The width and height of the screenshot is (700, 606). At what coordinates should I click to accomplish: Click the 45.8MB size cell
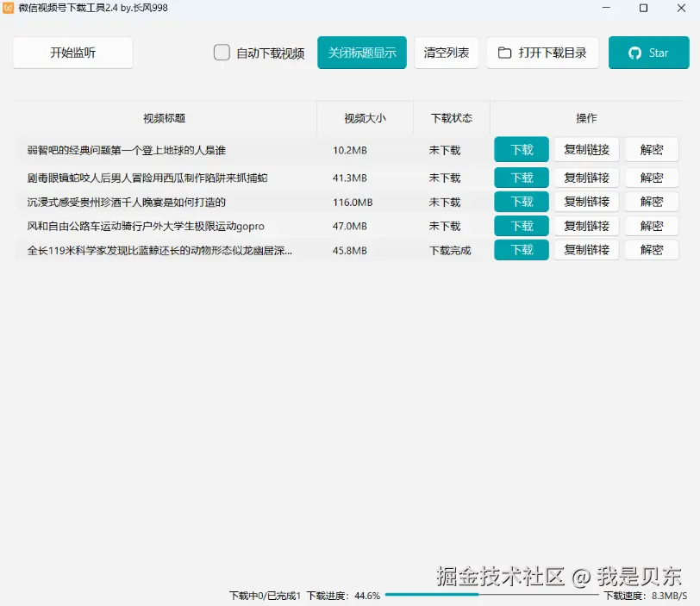click(349, 251)
